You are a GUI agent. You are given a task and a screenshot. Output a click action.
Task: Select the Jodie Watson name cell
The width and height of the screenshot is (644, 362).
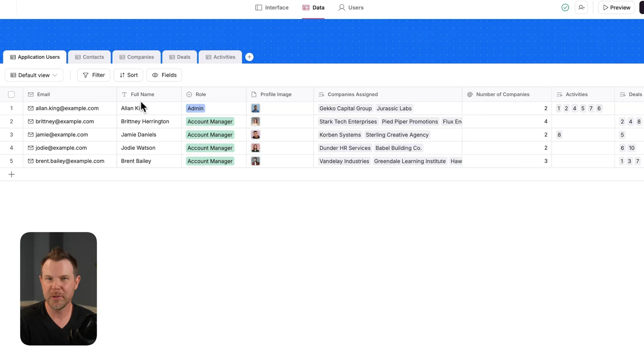coord(149,148)
